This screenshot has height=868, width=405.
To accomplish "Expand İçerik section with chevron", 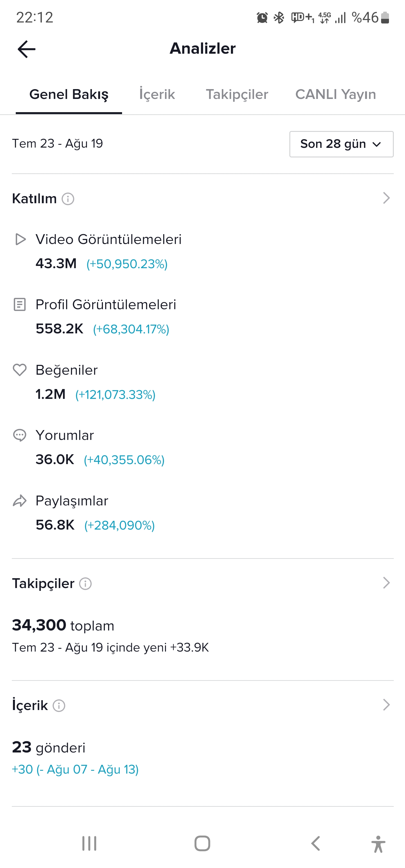I will tap(386, 705).
